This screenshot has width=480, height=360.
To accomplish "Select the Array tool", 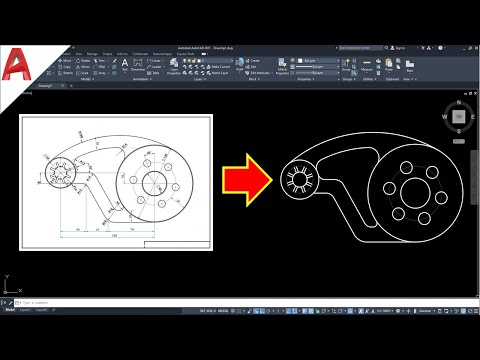I will point(100,73).
